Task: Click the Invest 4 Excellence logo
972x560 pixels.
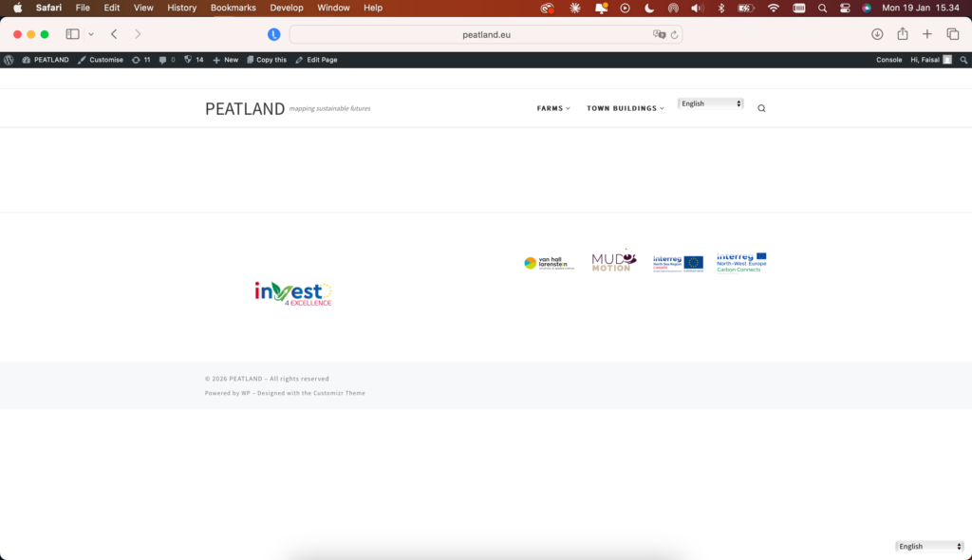Action: coord(293,293)
